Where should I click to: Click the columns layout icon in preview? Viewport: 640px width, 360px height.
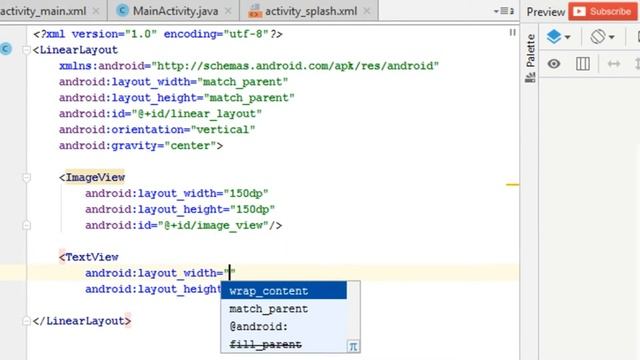coord(582,64)
